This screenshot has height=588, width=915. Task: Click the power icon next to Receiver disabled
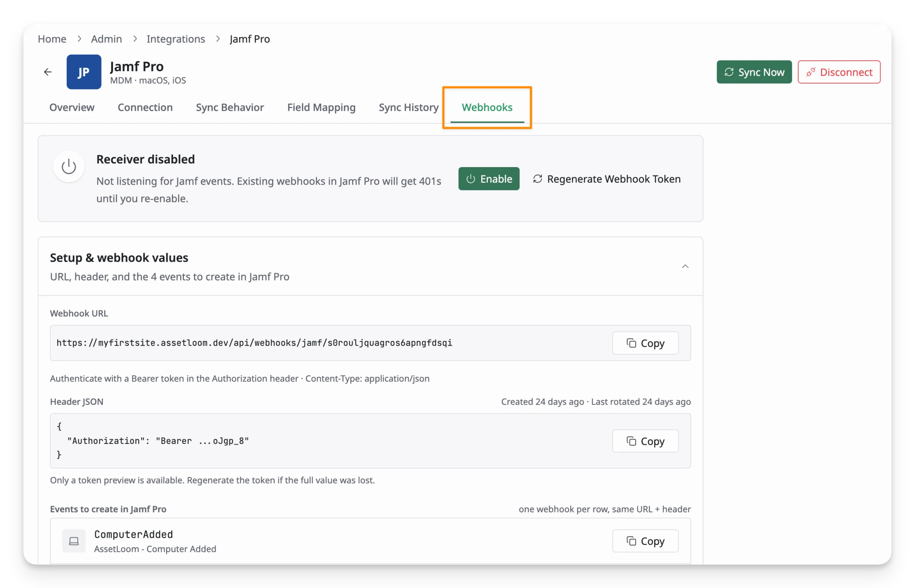(x=69, y=166)
